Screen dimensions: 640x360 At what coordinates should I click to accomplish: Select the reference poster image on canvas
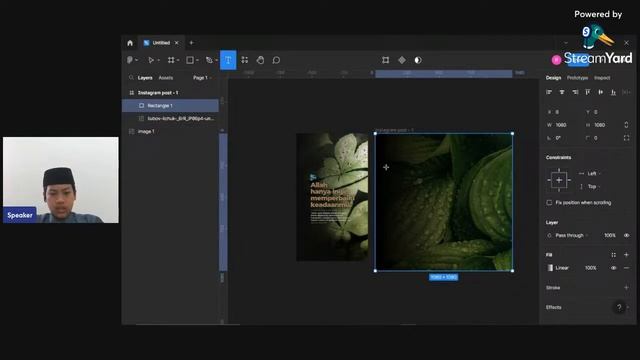pos(332,197)
